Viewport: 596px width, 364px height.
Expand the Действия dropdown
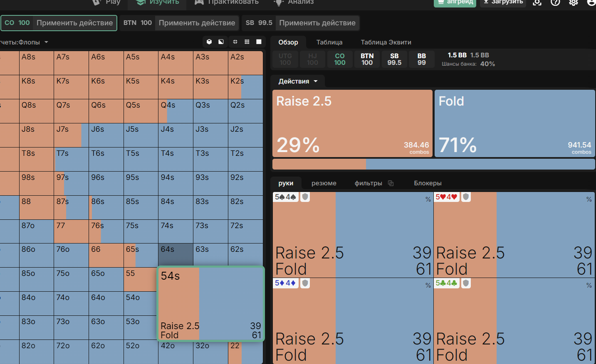[x=298, y=81]
